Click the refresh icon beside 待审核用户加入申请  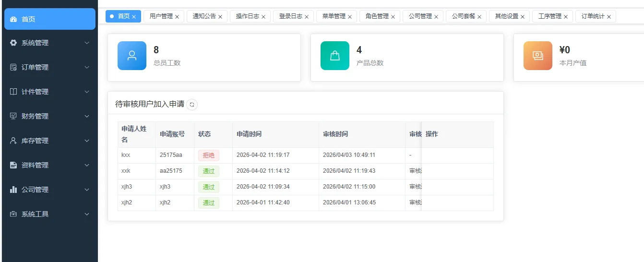pos(192,105)
